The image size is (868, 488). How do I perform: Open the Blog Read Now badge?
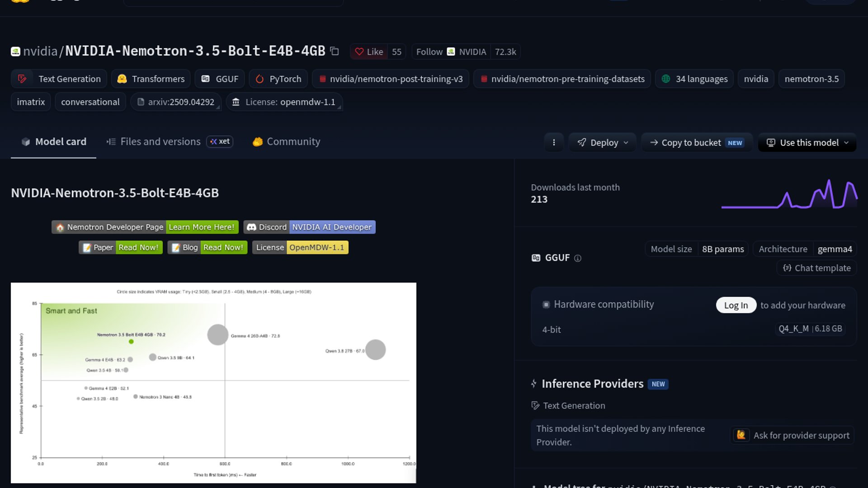(x=208, y=247)
